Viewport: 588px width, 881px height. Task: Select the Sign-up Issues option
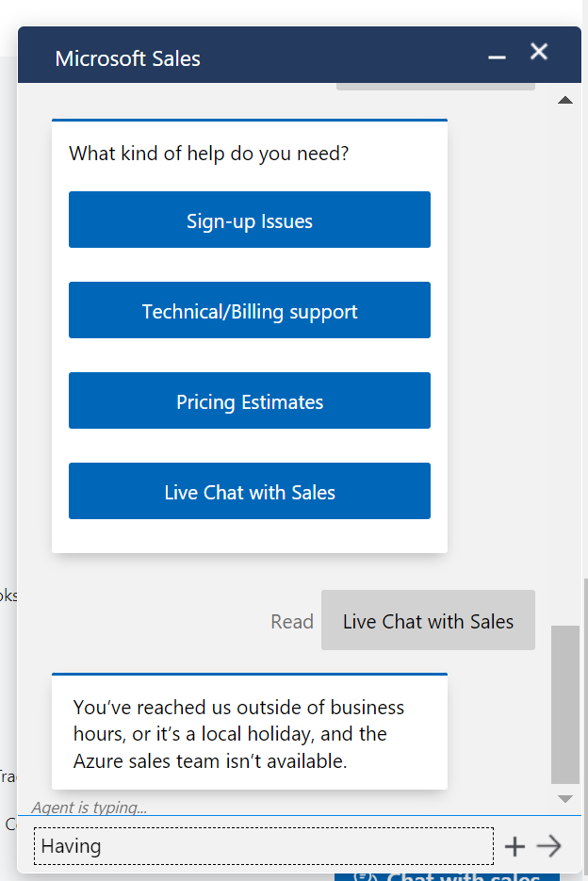pos(250,220)
